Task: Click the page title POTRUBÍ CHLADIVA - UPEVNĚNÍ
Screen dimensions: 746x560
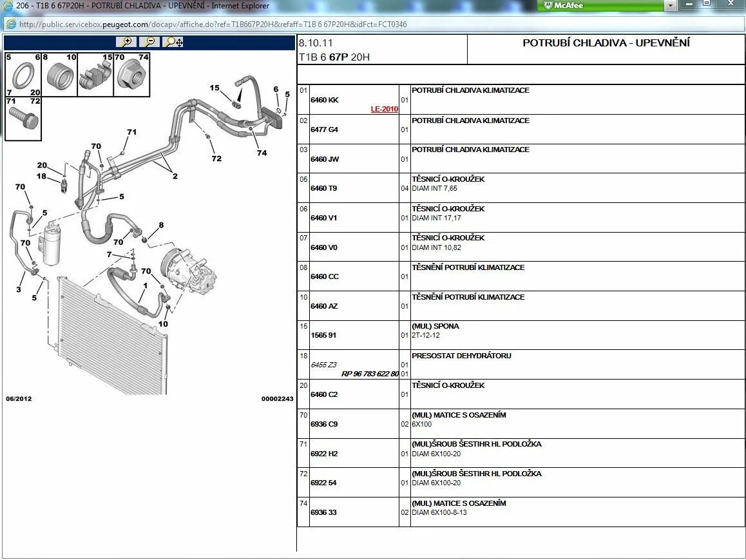Action: coord(606,43)
